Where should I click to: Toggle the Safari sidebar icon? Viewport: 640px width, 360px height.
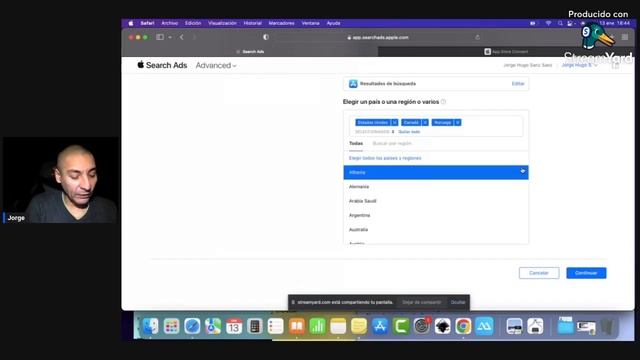tap(160, 37)
